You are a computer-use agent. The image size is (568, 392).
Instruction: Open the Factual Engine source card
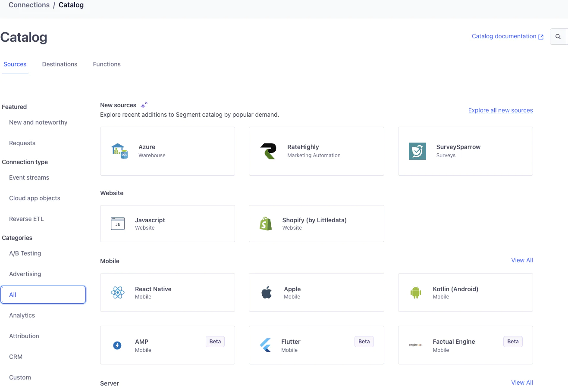[x=465, y=345]
